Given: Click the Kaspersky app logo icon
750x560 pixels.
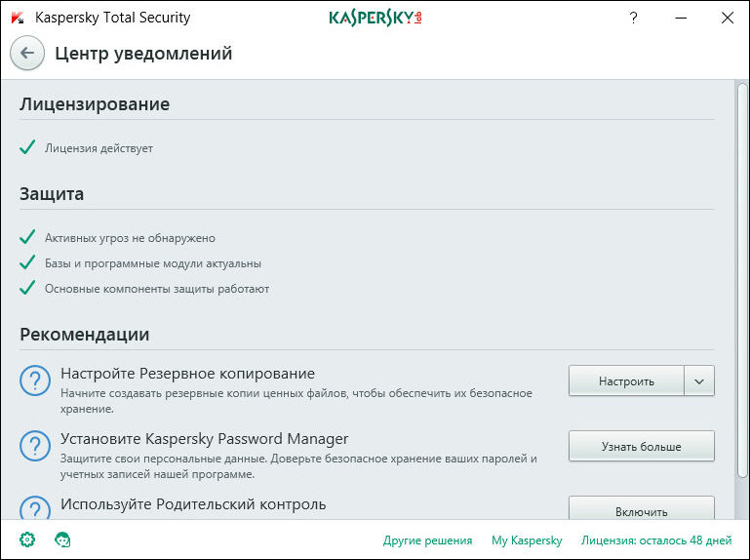Looking at the screenshot, I should (x=18, y=18).
